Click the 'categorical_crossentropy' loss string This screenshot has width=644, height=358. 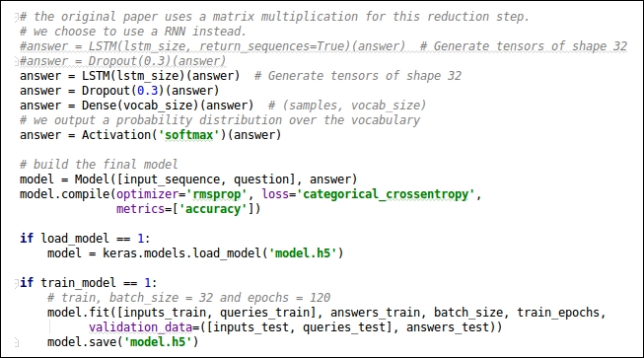(386, 194)
